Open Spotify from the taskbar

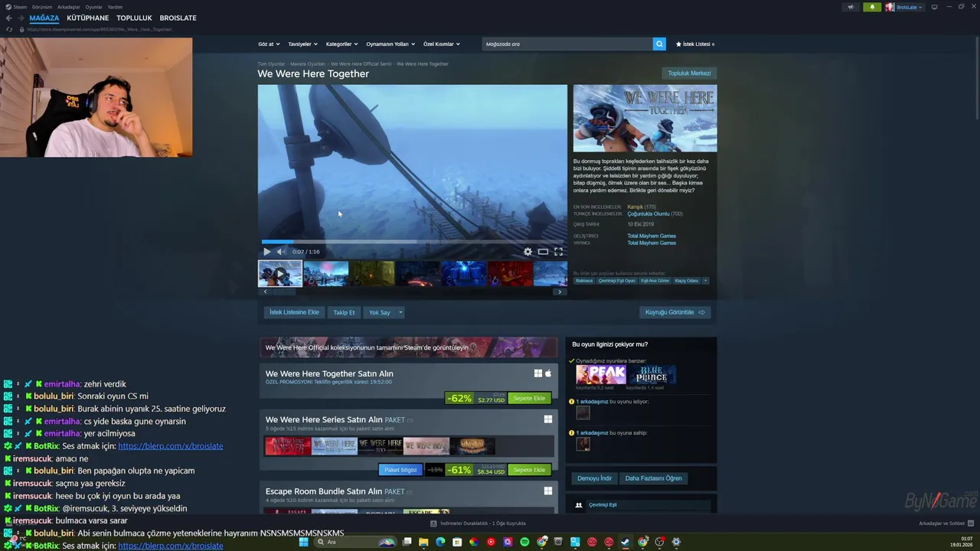click(x=524, y=542)
